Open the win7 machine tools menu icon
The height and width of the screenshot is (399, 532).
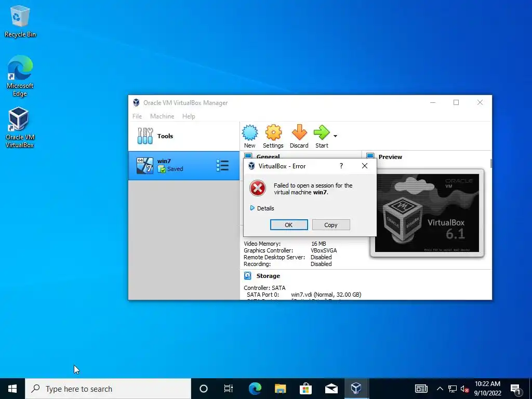pos(222,166)
